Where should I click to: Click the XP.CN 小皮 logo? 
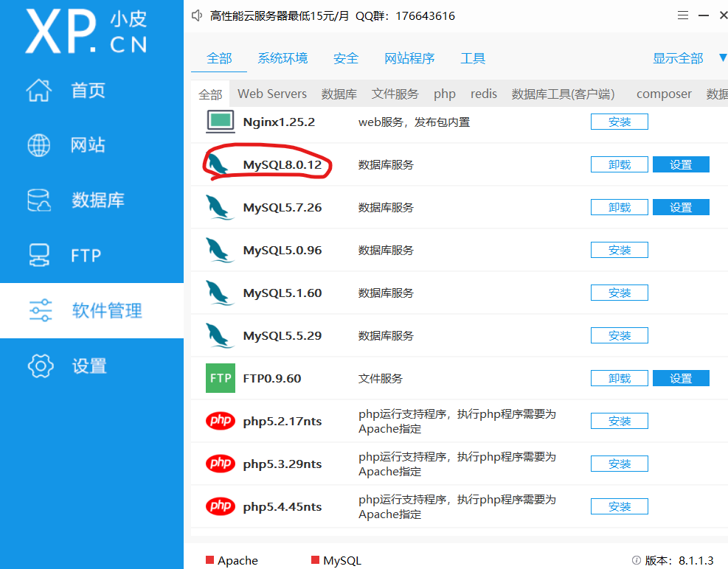(87, 32)
